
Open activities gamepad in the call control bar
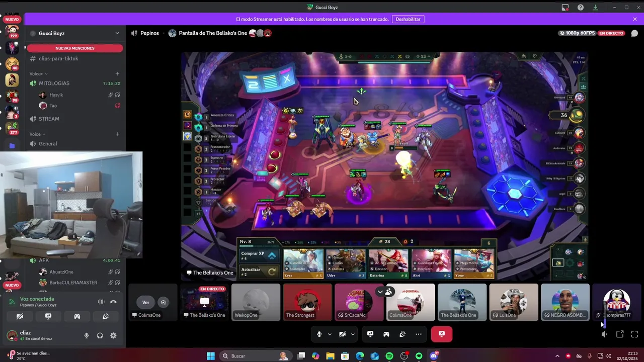point(386,334)
